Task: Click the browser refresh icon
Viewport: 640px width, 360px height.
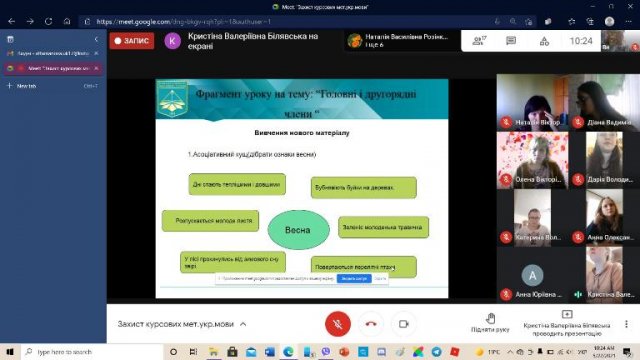Action: (48, 21)
